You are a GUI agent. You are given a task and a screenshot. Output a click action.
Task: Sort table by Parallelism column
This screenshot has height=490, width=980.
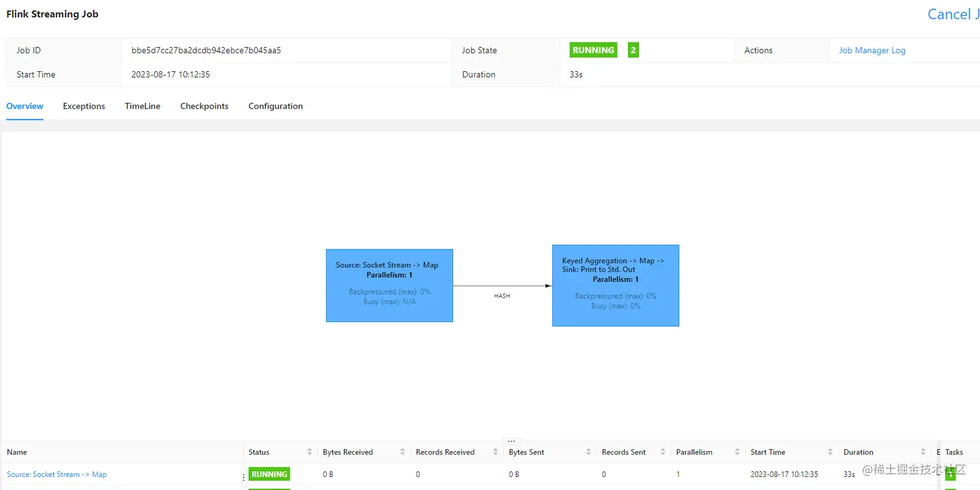click(x=738, y=452)
